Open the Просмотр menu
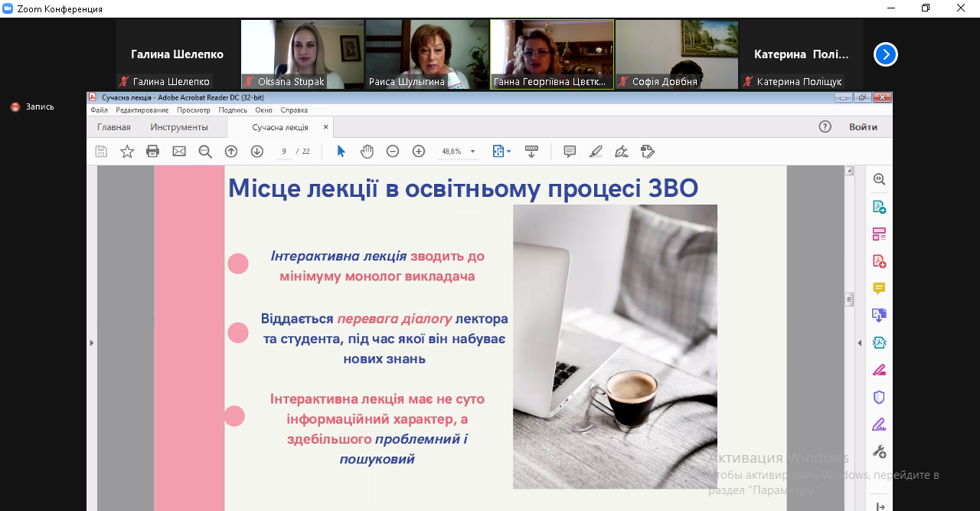This screenshot has height=511, width=980. (x=193, y=110)
